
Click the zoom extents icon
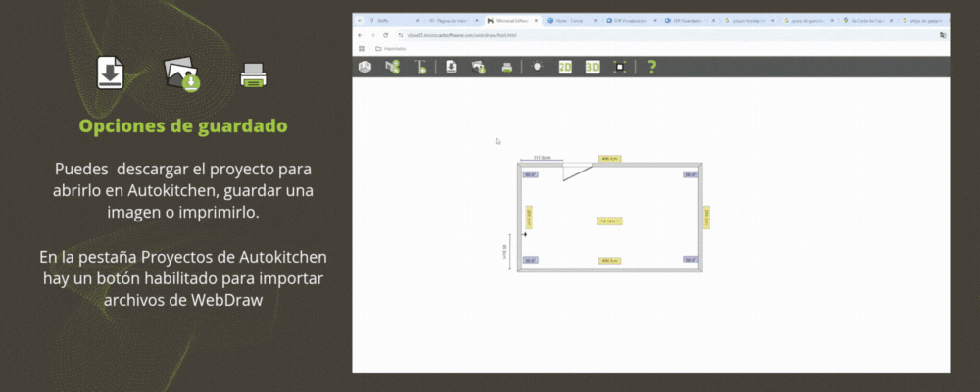620,67
